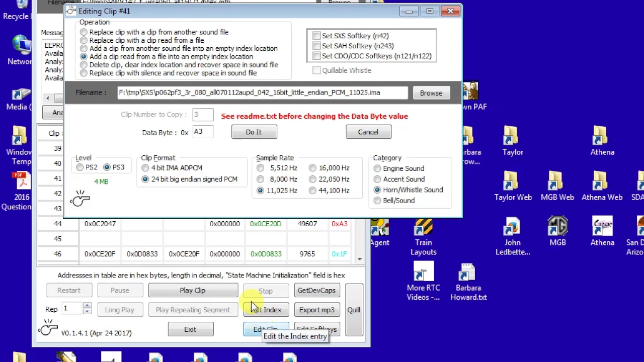The width and height of the screenshot is (644, 362).
Task: Select Add clip from another sound file option
Action: (84, 49)
